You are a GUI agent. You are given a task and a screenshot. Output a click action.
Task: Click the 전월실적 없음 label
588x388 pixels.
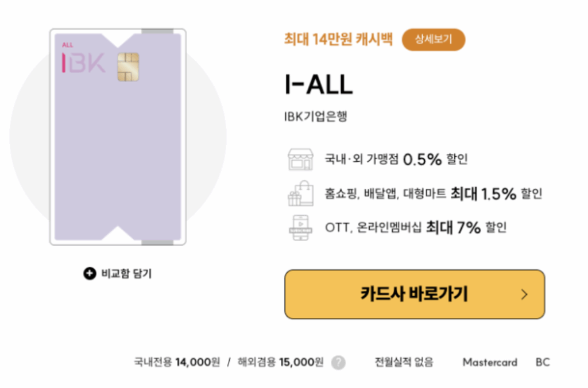pos(404,362)
